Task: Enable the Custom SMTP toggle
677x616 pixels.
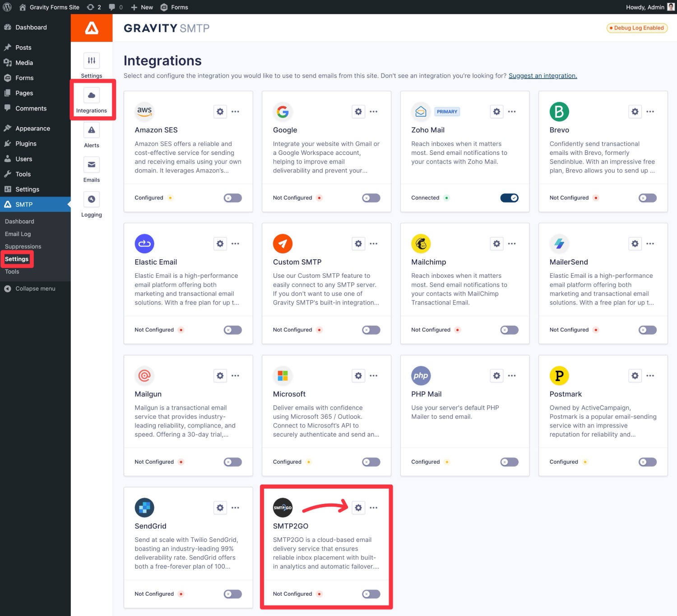Action: [371, 330]
